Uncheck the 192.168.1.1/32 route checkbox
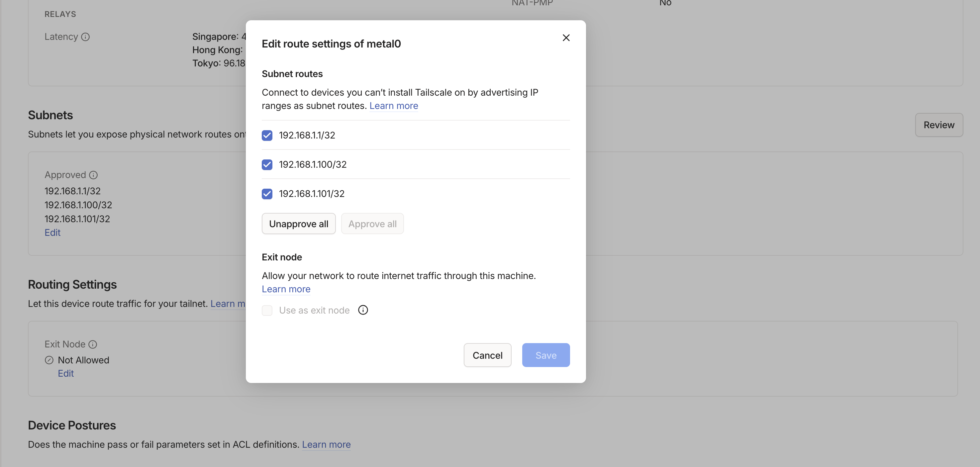 pyautogui.click(x=267, y=136)
